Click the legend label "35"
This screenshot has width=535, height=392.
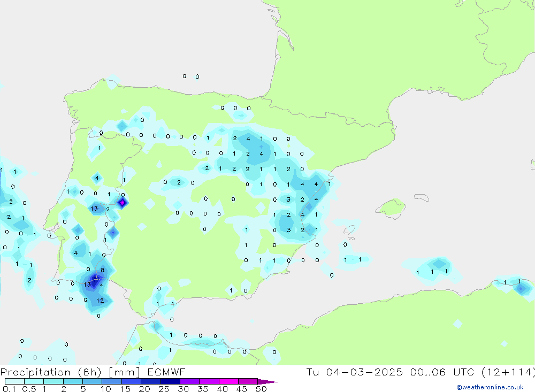point(203,389)
